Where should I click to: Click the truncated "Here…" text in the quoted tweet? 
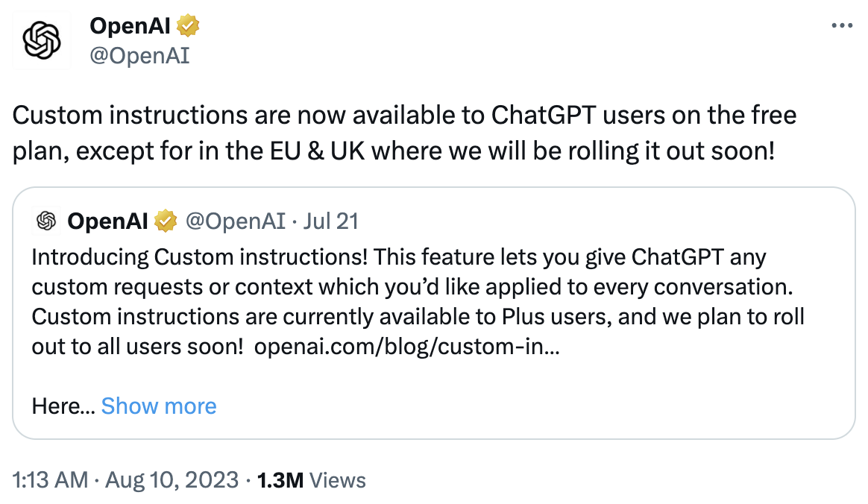(x=63, y=406)
